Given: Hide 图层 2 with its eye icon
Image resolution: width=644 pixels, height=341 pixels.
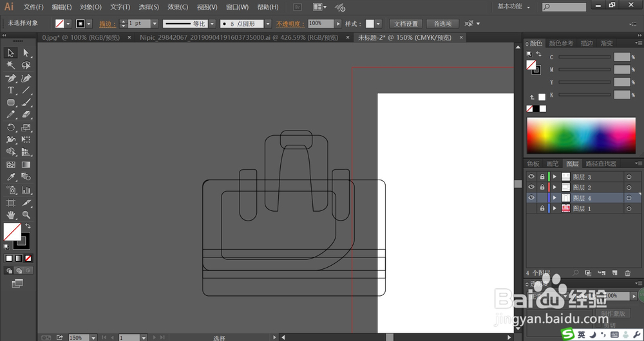Looking at the screenshot, I should pyautogui.click(x=531, y=187).
